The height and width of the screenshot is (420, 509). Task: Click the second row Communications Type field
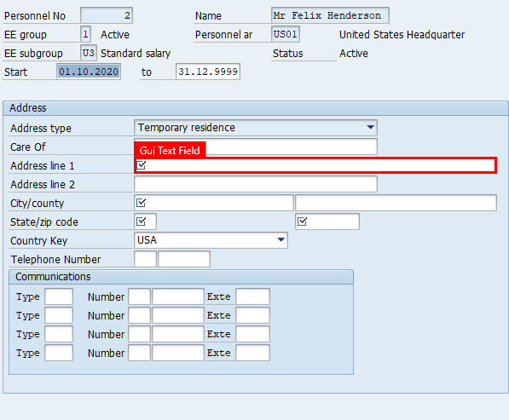[59, 315]
